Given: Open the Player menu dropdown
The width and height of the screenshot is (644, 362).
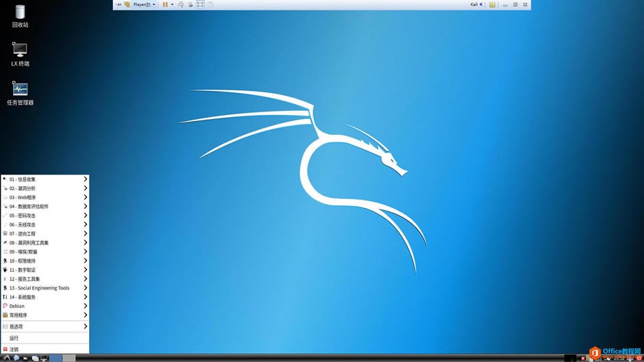Looking at the screenshot, I should [144, 5].
